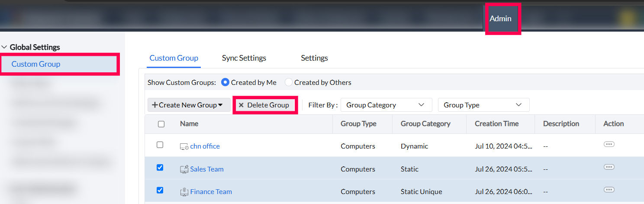This screenshot has width=644, height=204.
Task: Click the chn office group computer icon
Action: (184, 146)
